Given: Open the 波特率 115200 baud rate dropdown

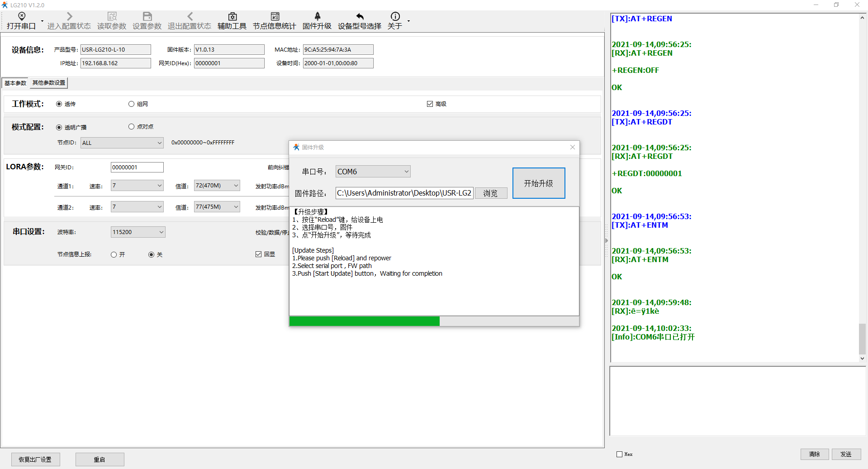Looking at the screenshot, I should [161, 232].
